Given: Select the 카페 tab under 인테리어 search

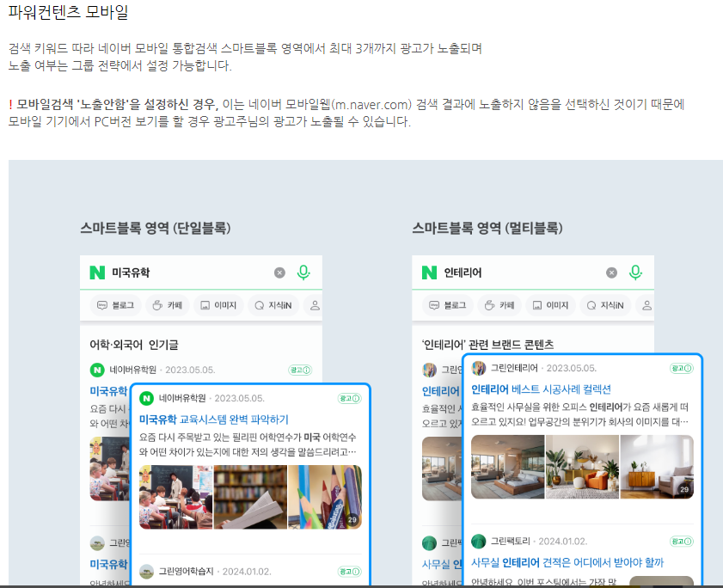Looking at the screenshot, I should (x=499, y=305).
